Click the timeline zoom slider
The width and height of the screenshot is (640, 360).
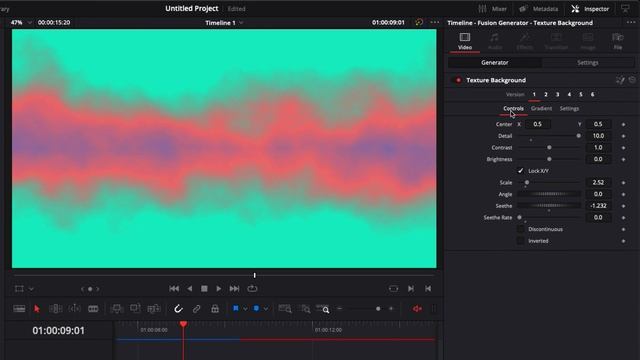[365, 309]
